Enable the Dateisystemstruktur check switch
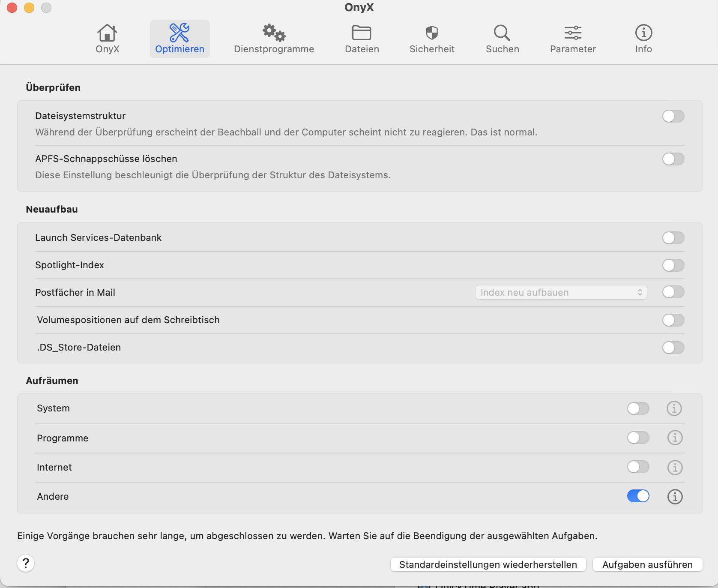Image resolution: width=718 pixels, height=588 pixels. (x=673, y=116)
